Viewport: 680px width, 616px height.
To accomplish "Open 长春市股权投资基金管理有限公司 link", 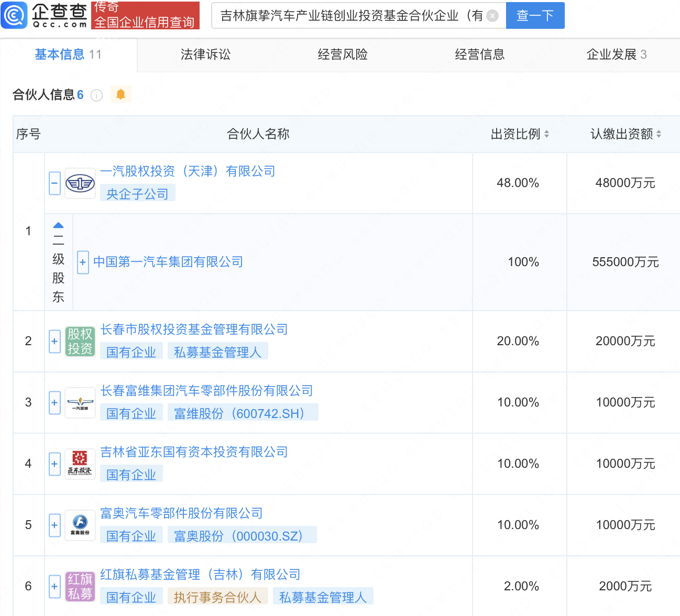I will point(194,329).
